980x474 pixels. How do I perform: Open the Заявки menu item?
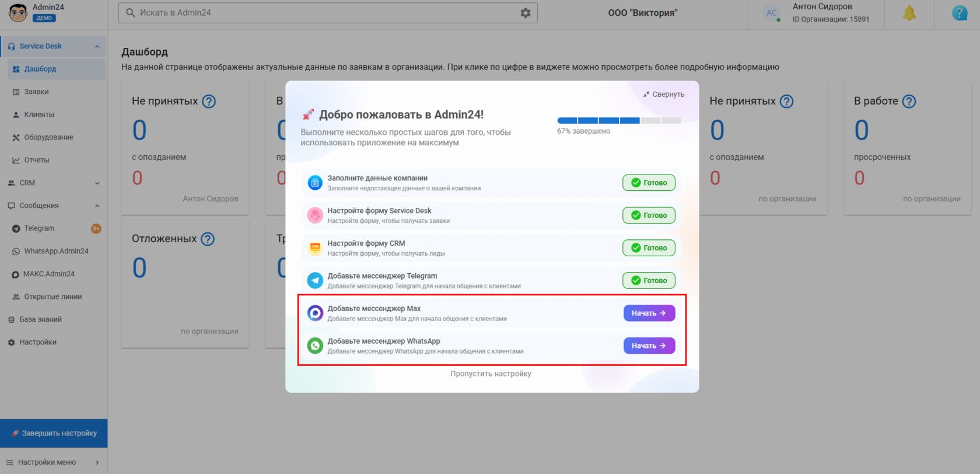click(57, 92)
